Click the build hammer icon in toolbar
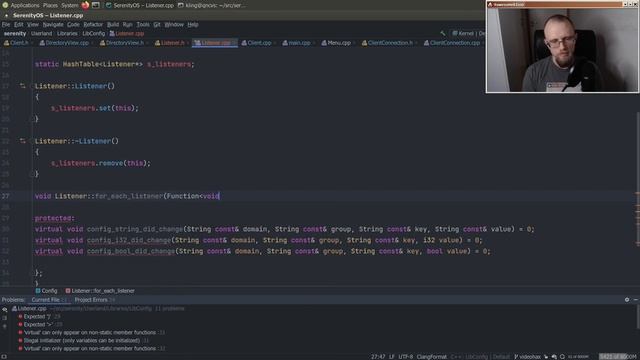The height and width of the screenshot is (360, 640). pos(443,33)
